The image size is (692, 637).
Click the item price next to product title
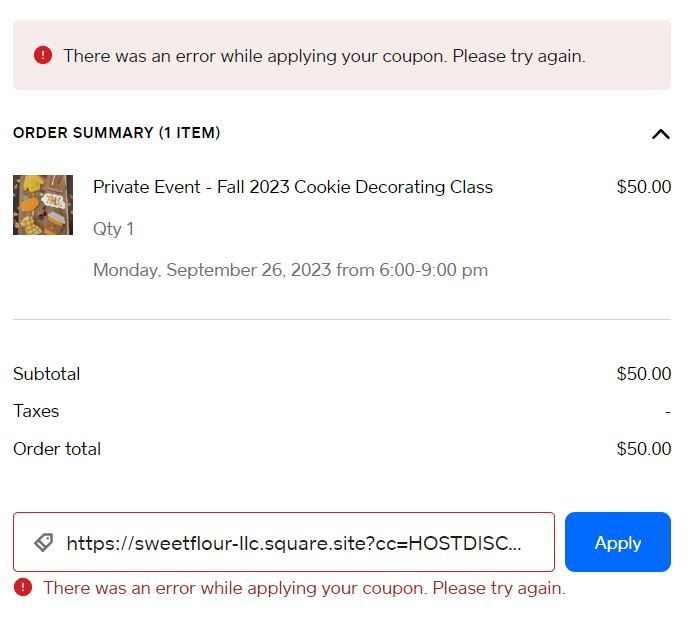(643, 187)
